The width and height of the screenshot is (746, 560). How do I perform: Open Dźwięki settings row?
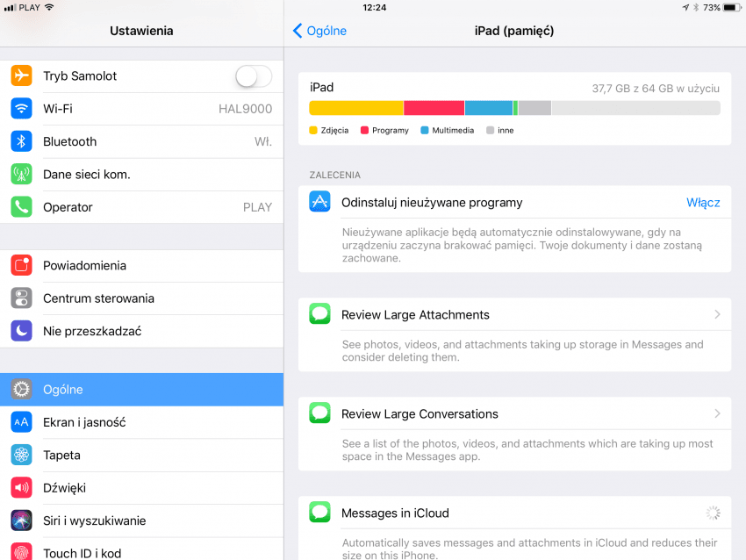click(142, 488)
